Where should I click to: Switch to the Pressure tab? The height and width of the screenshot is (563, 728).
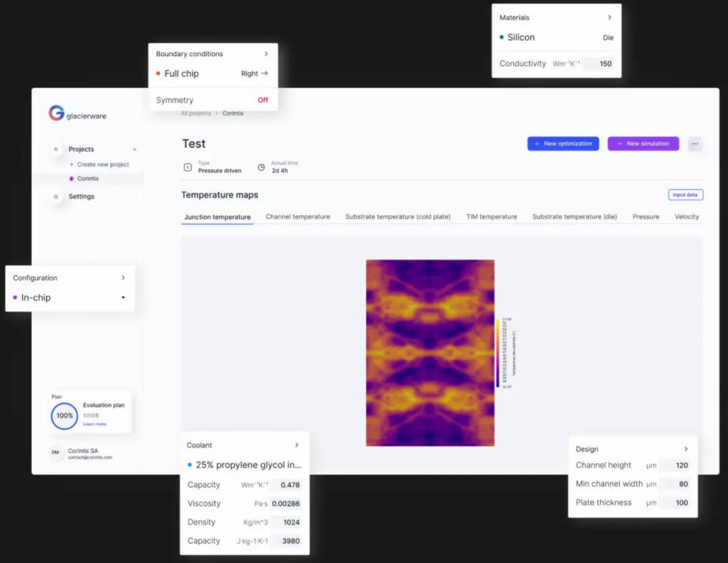pyautogui.click(x=645, y=217)
